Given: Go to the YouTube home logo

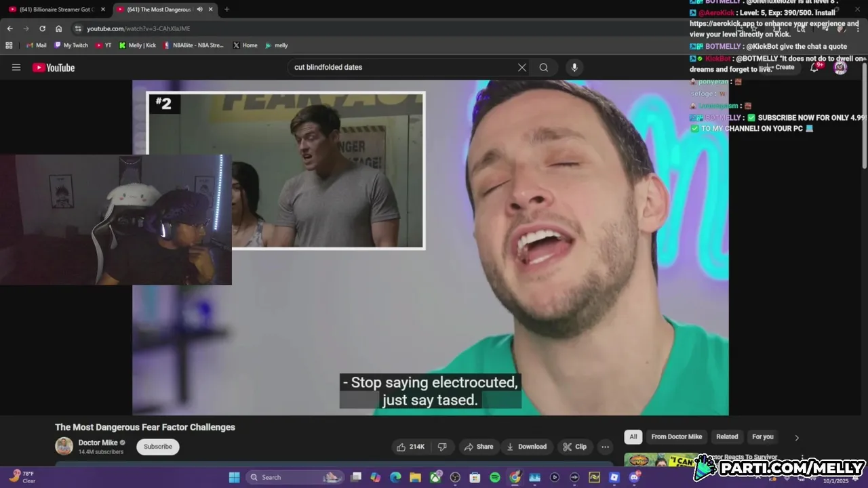Looking at the screenshot, I should [54, 67].
